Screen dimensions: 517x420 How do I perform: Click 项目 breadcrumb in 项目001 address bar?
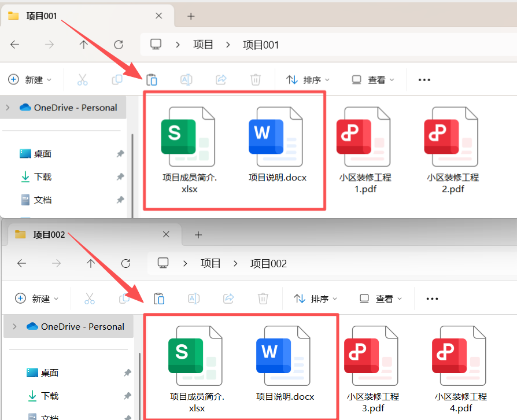203,45
